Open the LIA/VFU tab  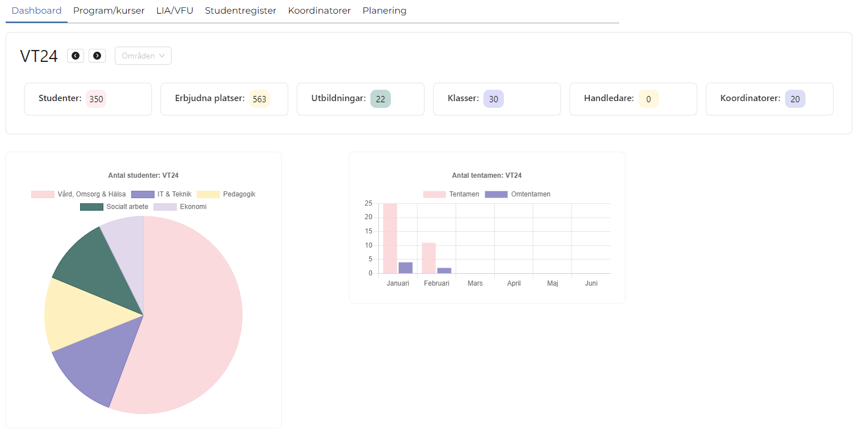174,11
